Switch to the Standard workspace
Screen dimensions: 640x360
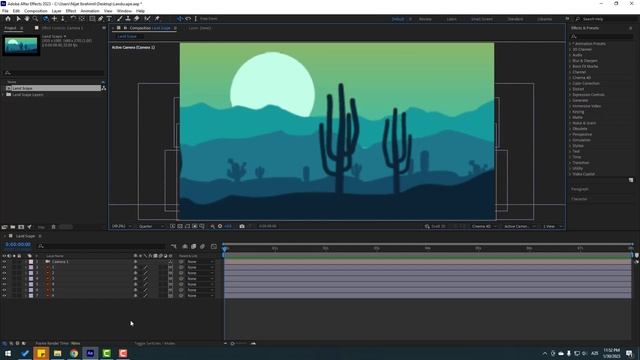(x=515, y=19)
